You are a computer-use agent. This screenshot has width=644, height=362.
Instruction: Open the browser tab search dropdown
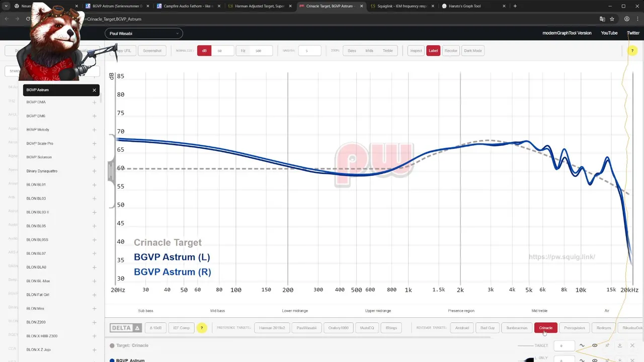click(x=6, y=6)
